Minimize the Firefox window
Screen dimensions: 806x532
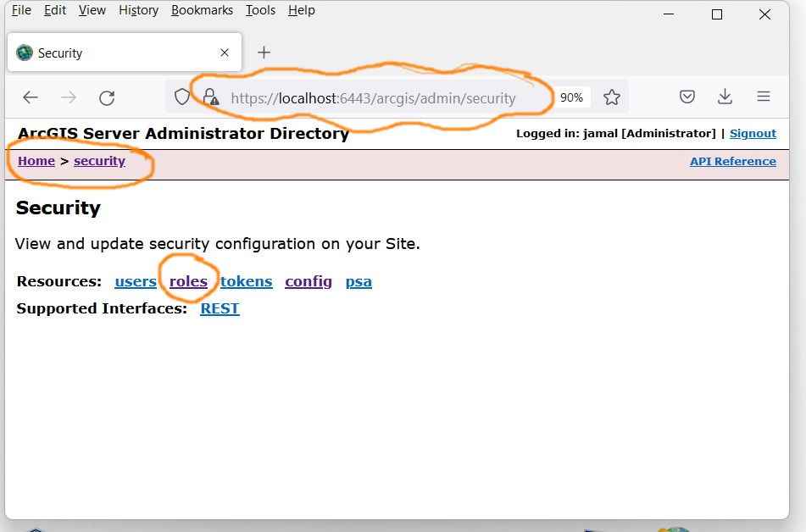point(669,14)
